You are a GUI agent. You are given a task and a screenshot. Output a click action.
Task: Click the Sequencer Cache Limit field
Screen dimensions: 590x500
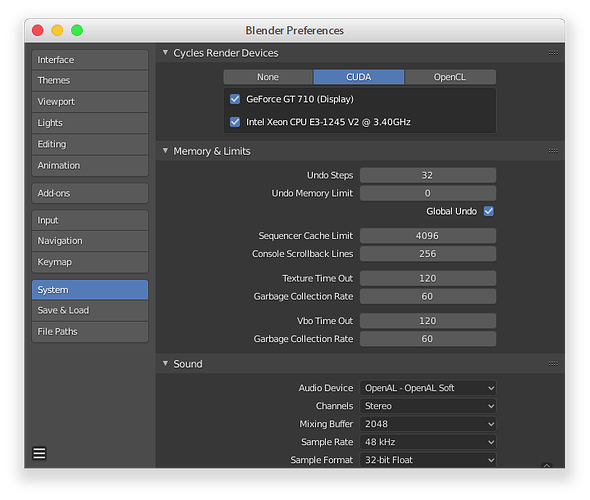[x=428, y=236]
